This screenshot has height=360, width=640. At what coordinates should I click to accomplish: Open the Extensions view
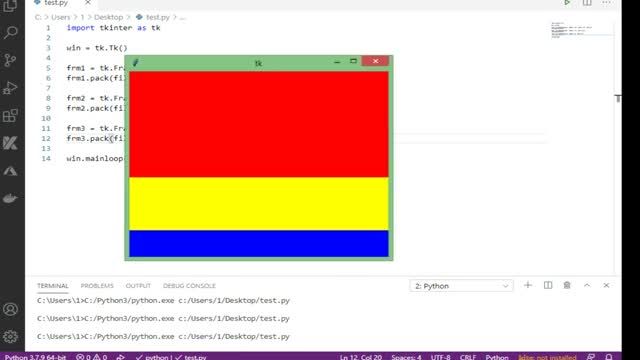(x=10, y=116)
